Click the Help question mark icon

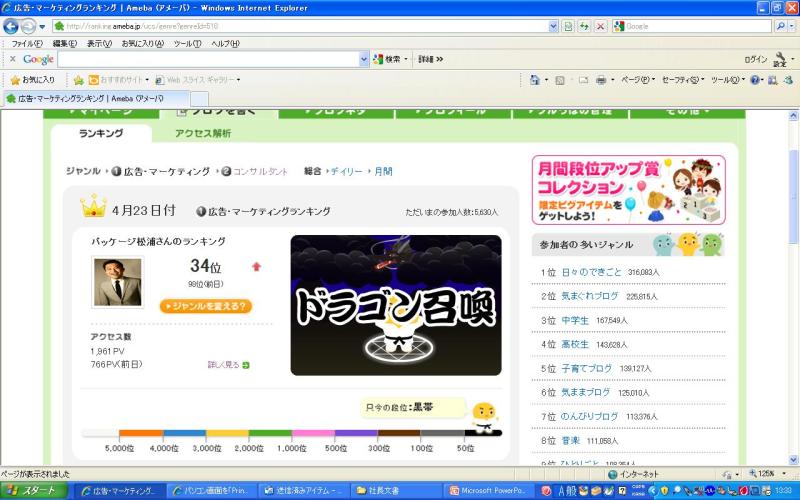point(755,79)
